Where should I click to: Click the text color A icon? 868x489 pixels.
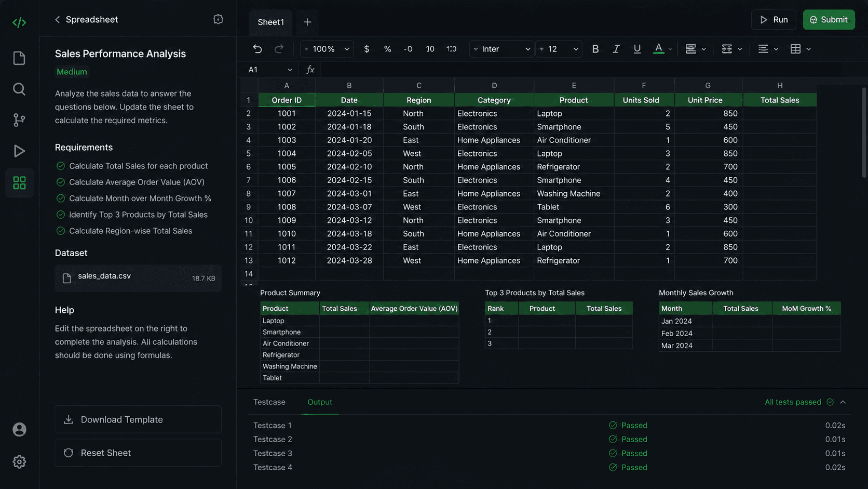(658, 49)
